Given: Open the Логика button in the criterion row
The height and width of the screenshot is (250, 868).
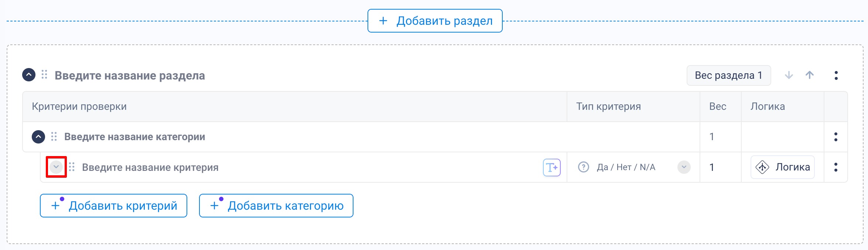Looking at the screenshot, I should (782, 167).
